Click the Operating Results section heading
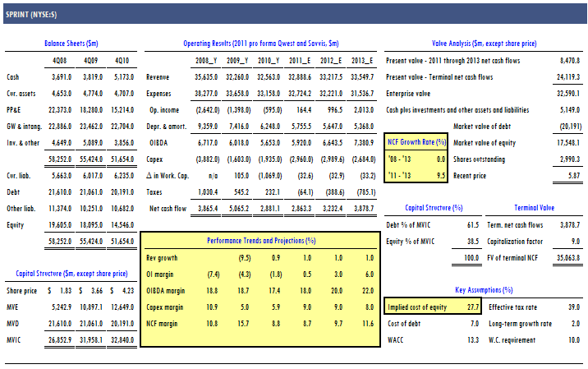 coord(260,43)
